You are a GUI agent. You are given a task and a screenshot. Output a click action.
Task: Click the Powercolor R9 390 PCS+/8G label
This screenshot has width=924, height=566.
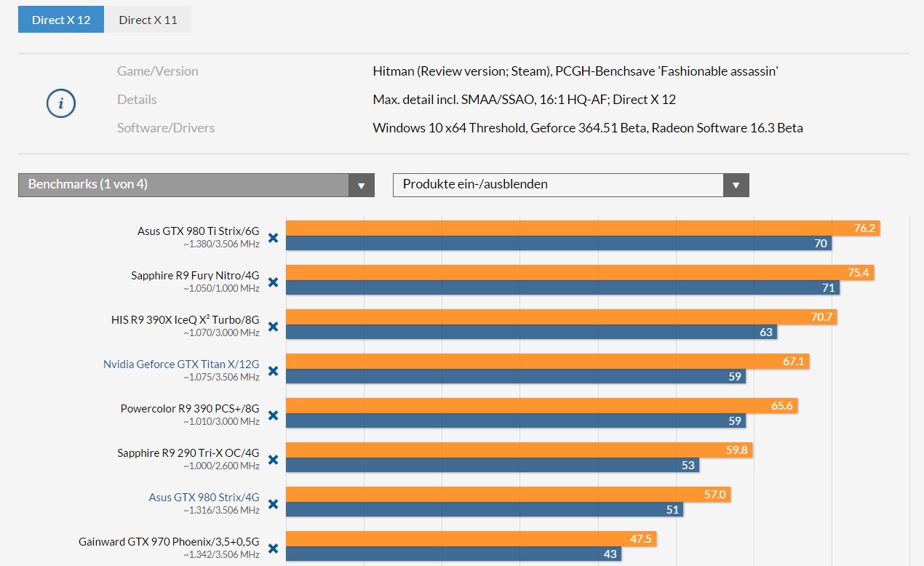point(190,408)
